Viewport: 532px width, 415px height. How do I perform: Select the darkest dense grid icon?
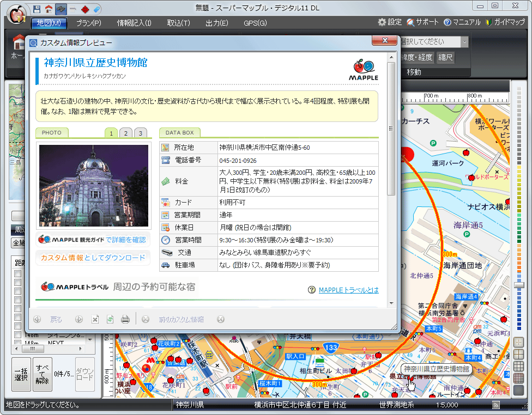point(518,390)
